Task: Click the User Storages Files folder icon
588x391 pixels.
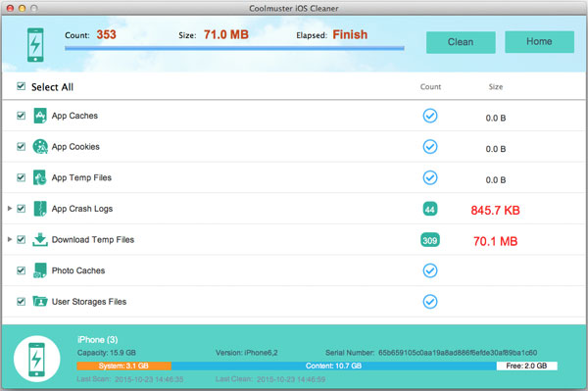Action: click(40, 301)
